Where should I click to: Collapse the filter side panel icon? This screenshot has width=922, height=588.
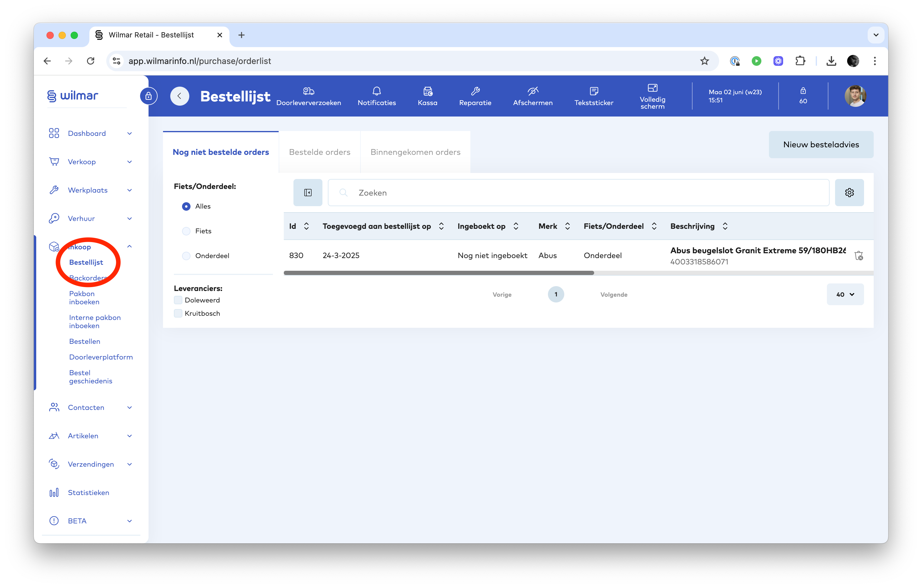coord(307,193)
